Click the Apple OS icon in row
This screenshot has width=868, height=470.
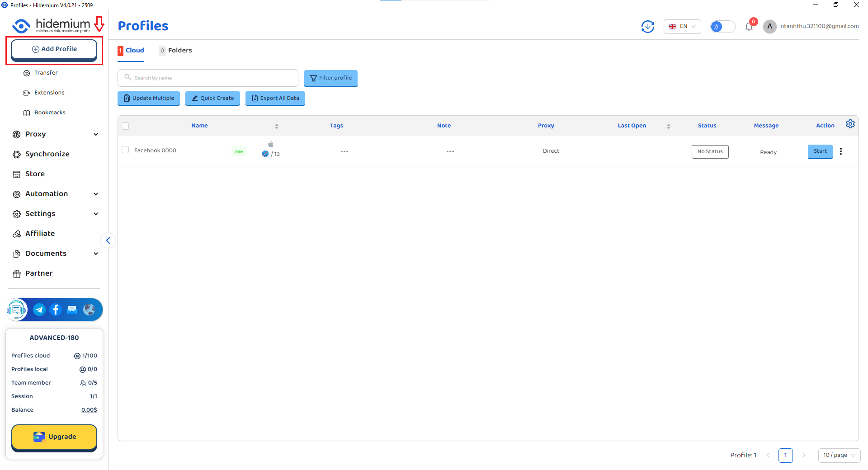pos(271,144)
